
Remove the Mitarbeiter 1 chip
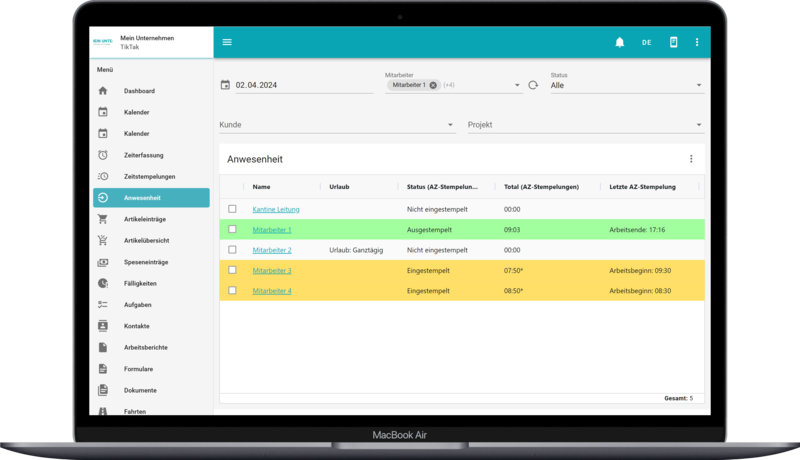point(433,85)
